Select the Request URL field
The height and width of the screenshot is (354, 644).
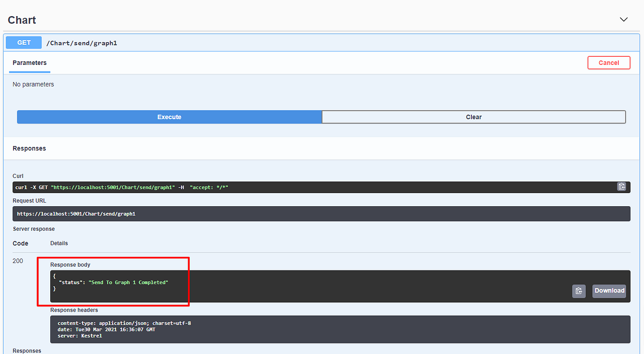point(322,213)
